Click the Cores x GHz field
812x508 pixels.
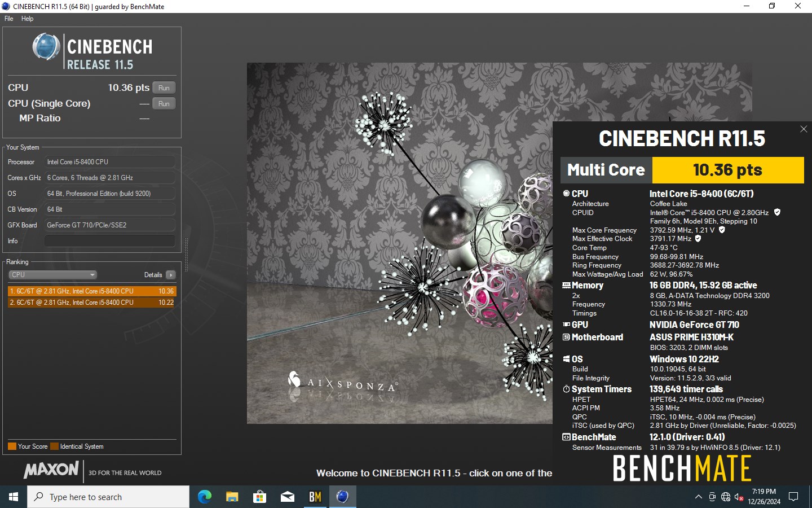click(x=110, y=178)
